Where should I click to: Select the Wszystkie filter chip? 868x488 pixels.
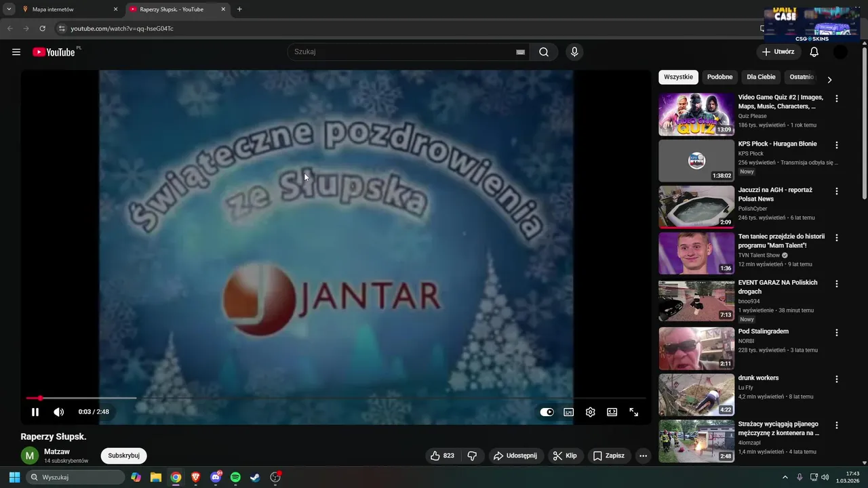678,77
